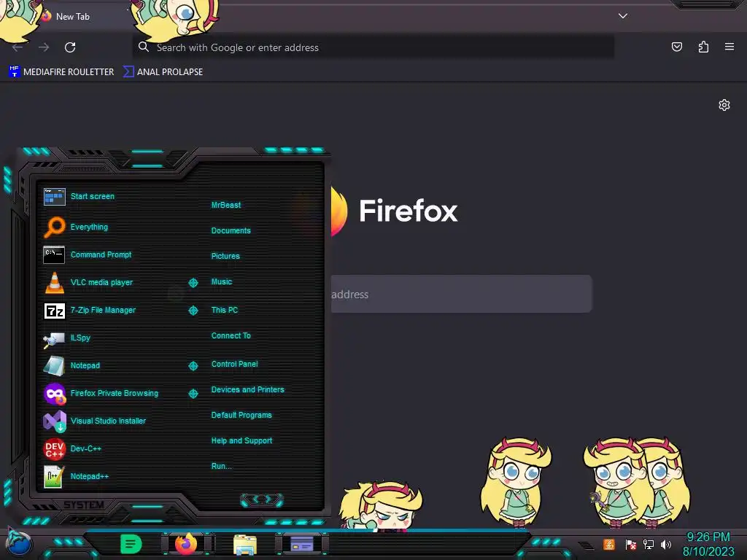The width and height of the screenshot is (747, 560).
Task: Expand Notepad jump list arrow
Action: 193,366
